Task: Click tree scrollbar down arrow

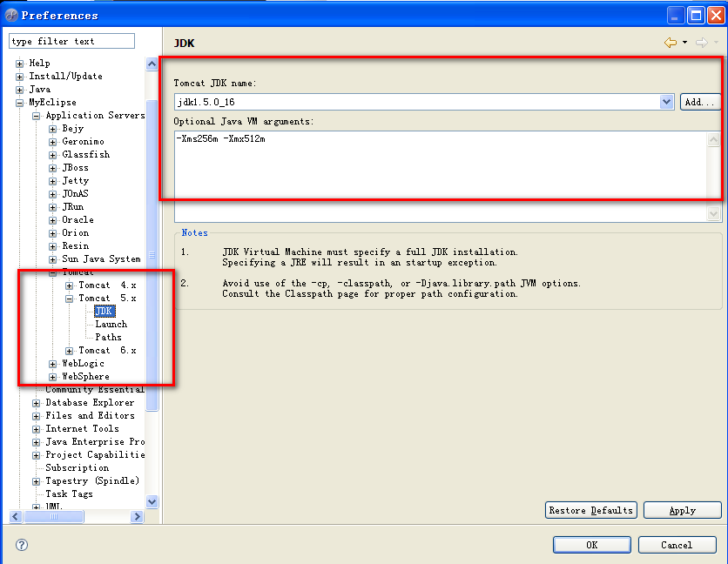Action: (x=152, y=501)
